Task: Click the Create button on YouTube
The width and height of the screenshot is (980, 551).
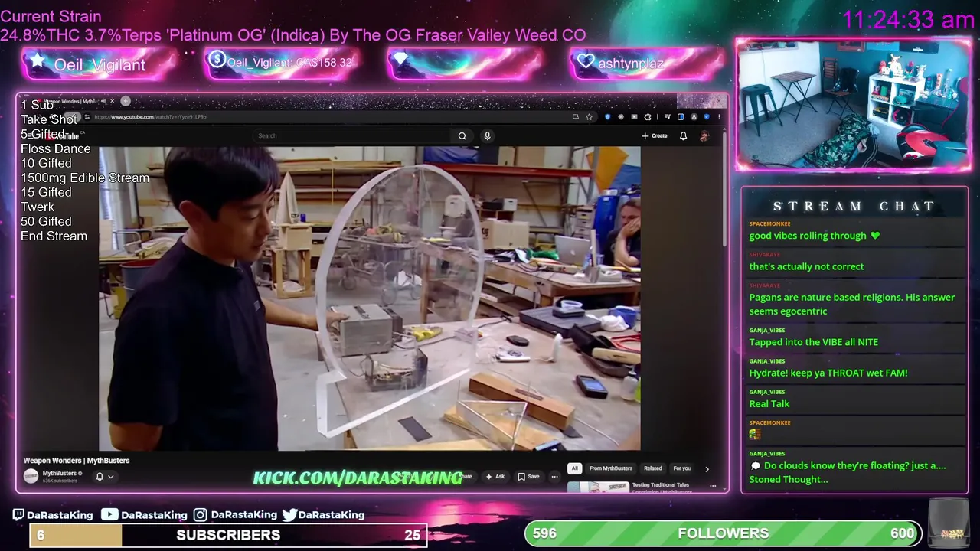Action: pyautogui.click(x=655, y=136)
